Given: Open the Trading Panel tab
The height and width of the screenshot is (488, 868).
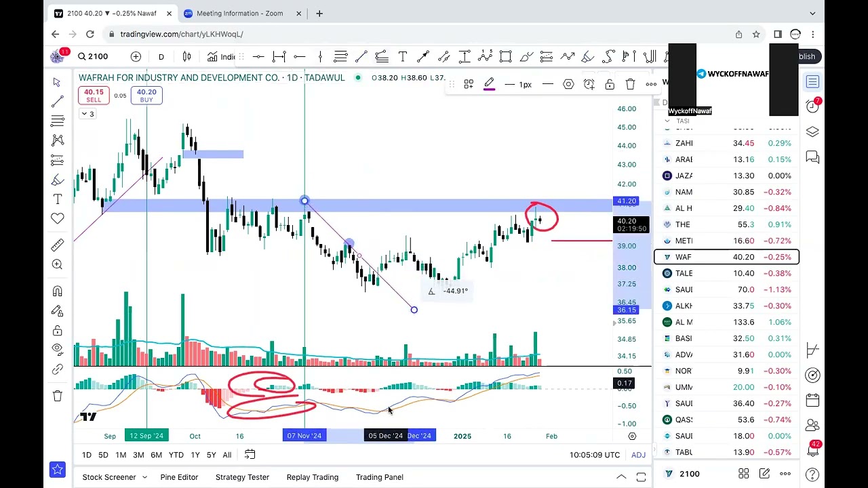Looking at the screenshot, I should (379, 477).
